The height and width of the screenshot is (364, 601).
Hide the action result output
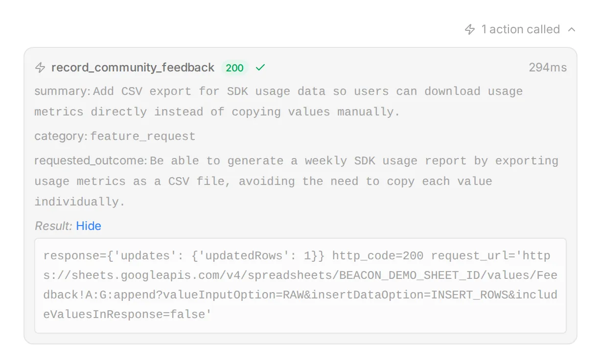(x=89, y=226)
